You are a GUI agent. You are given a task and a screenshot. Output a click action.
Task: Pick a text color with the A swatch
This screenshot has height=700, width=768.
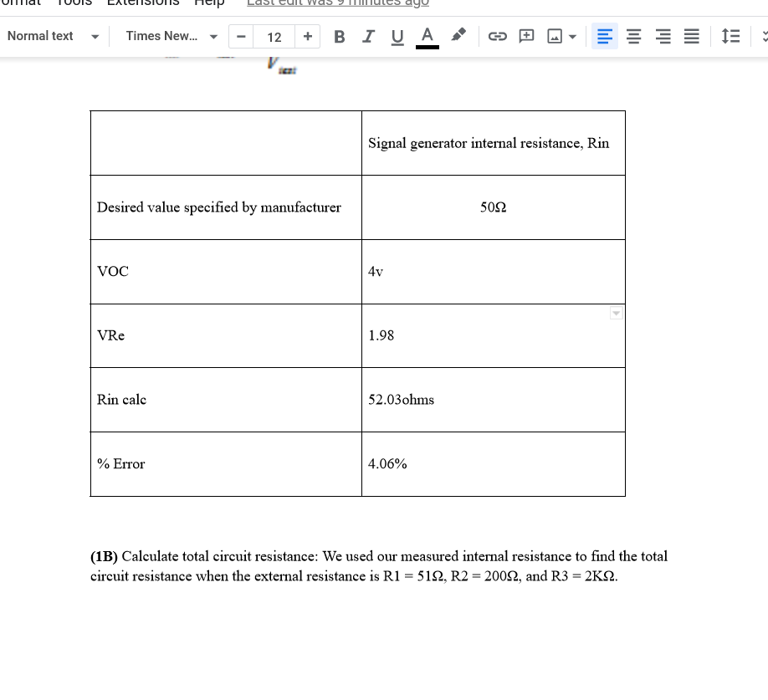(x=427, y=36)
